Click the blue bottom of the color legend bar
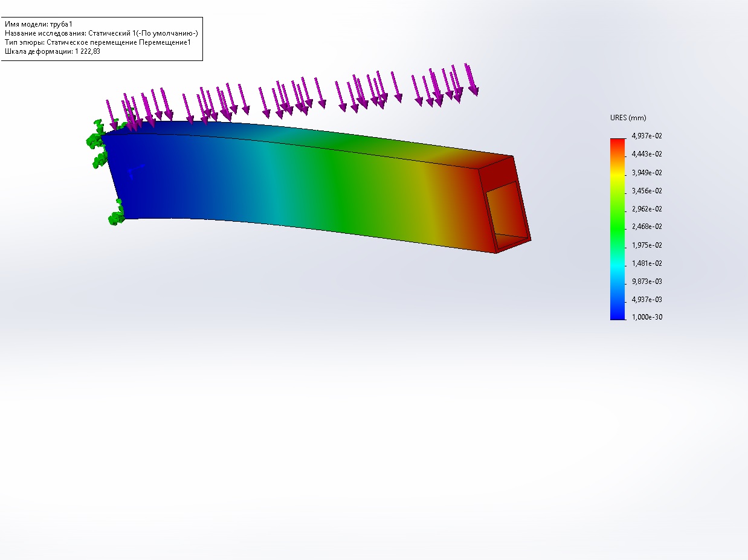 (618, 313)
